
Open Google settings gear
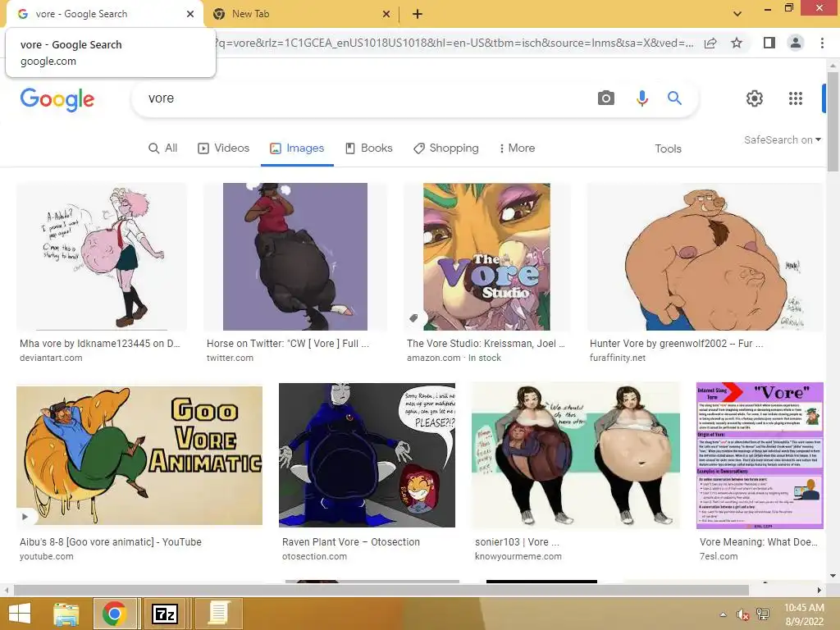(x=755, y=98)
